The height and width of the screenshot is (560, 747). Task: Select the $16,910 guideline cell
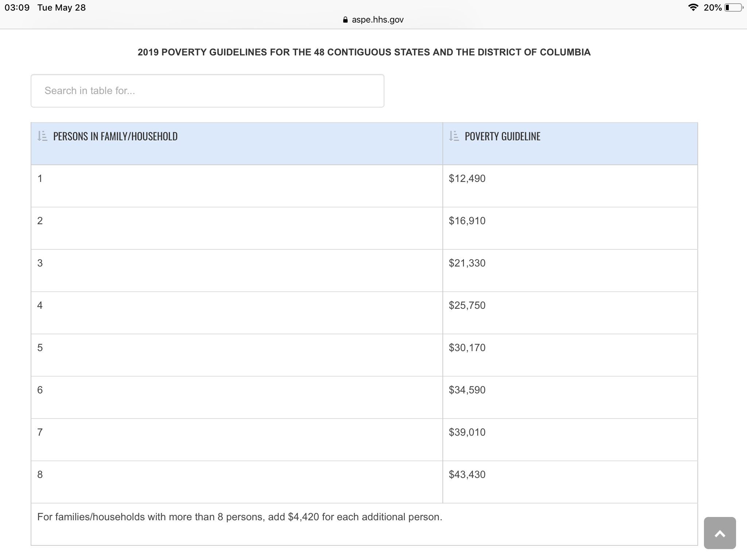click(570, 228)
